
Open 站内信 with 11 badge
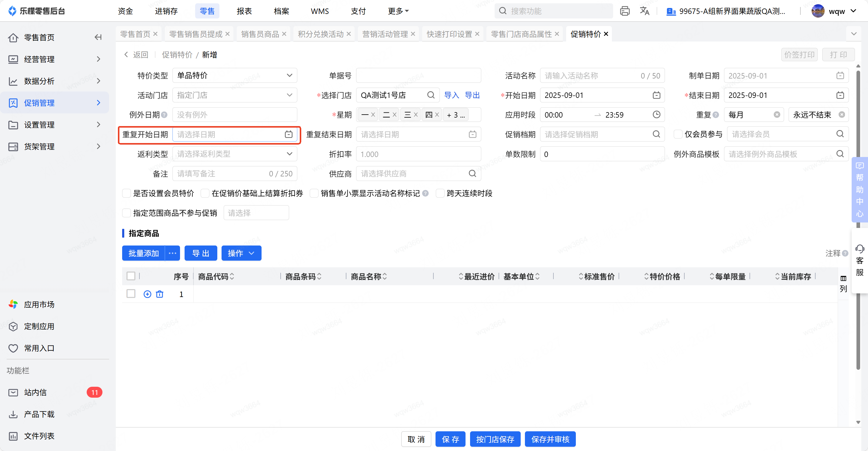55,393
